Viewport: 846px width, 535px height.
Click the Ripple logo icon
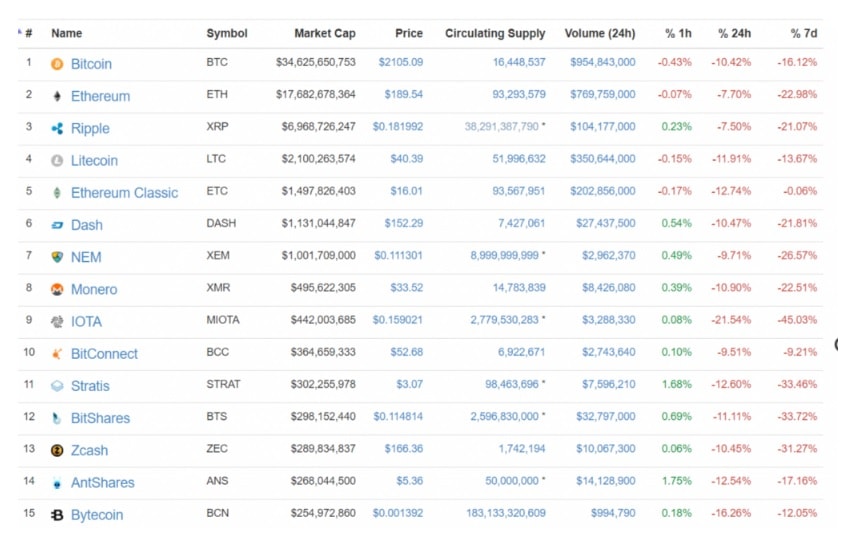[x=57, y=128]
